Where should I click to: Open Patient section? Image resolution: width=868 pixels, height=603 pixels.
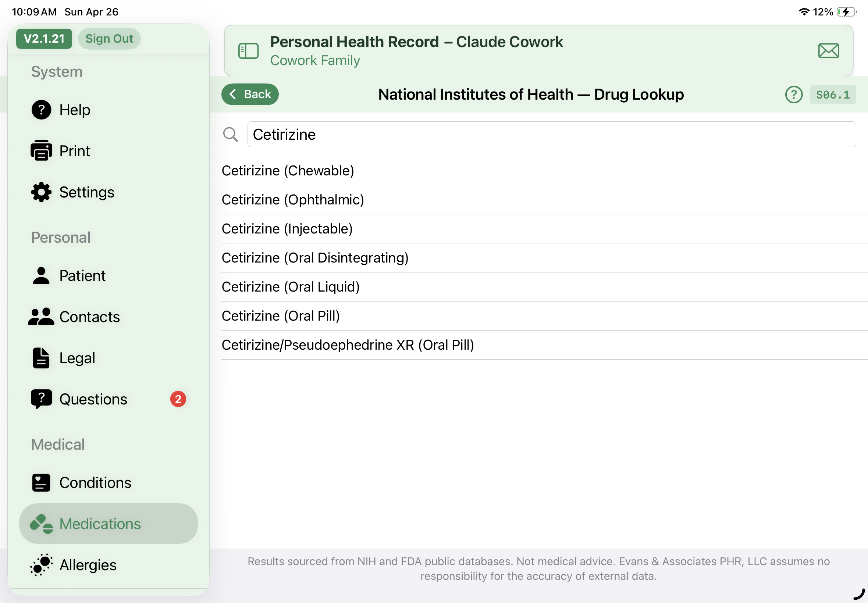[108, 275]
